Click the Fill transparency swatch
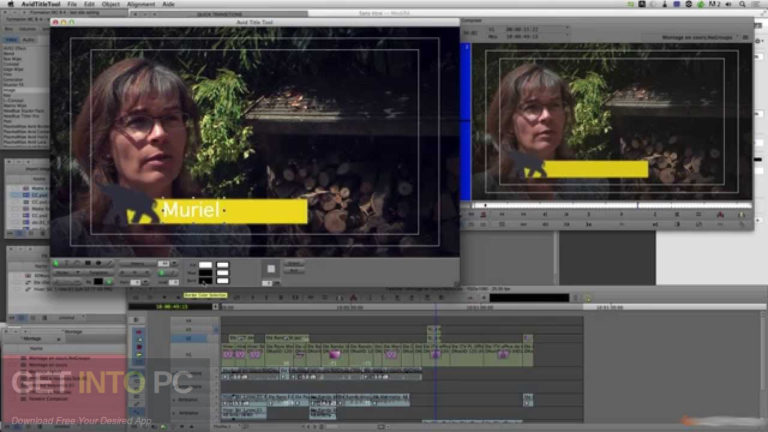The width and height of the screenshot is (768, 432). pos(222,265)
